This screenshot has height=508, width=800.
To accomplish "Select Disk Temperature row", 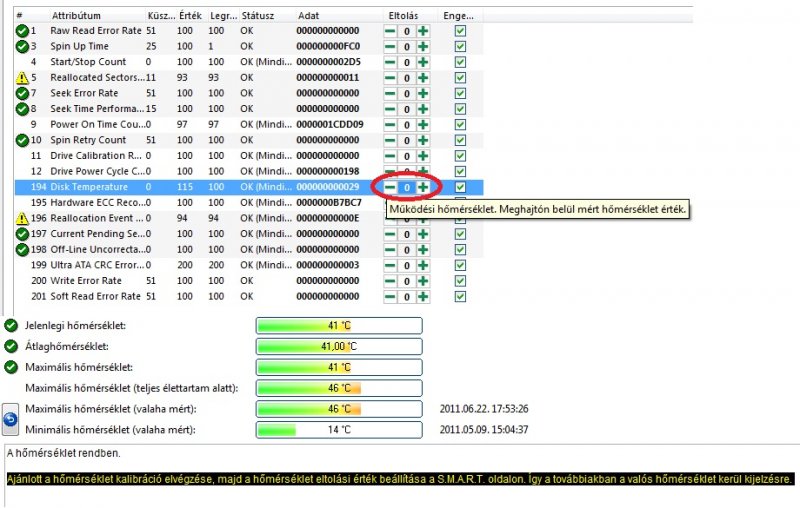I will [248, 187].
